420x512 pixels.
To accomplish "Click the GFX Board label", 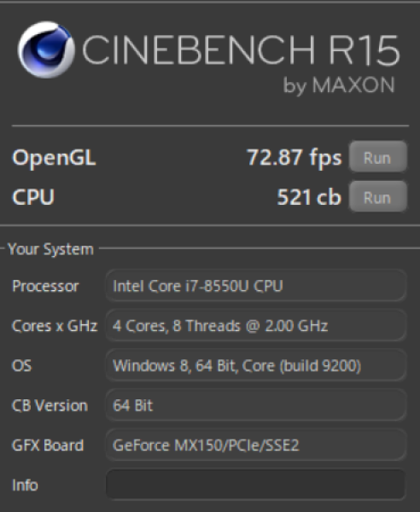I will click(48, 445).
